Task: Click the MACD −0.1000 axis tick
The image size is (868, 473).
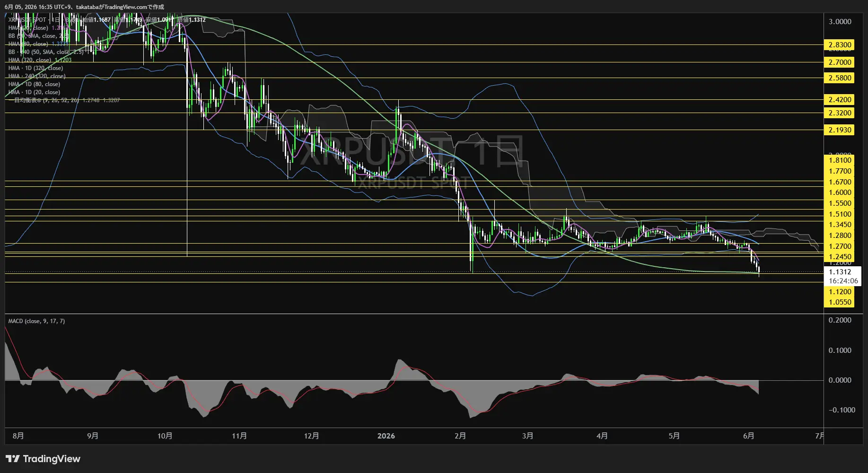Action: tap(842, 410)
